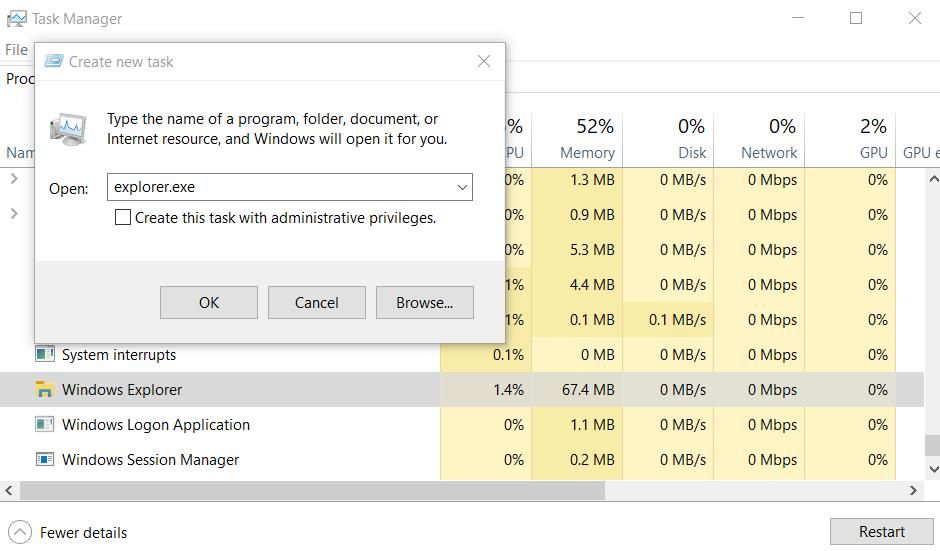Open the File menu in Task Manager
940x551 pixels.
[x=17, y=50]
